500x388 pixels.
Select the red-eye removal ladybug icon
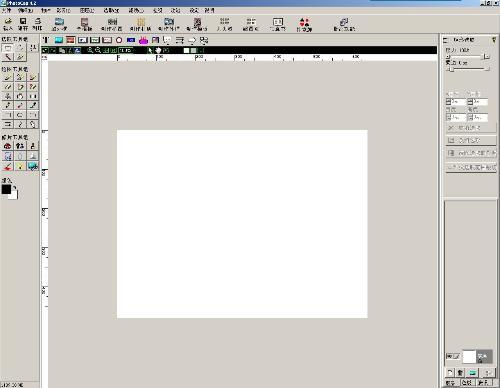click(8, 146)
